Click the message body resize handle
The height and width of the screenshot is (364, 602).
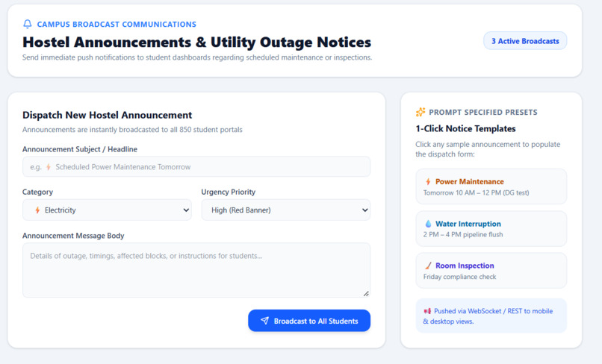[x=366, y=293]
